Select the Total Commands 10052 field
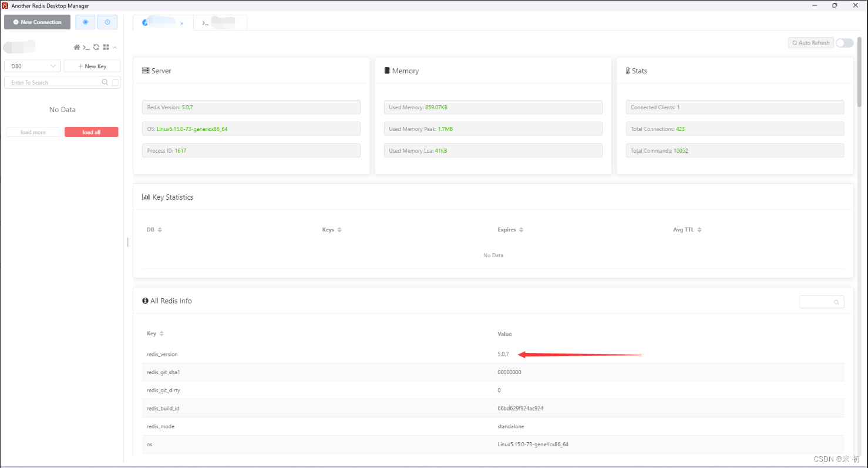 click(735, 150)
